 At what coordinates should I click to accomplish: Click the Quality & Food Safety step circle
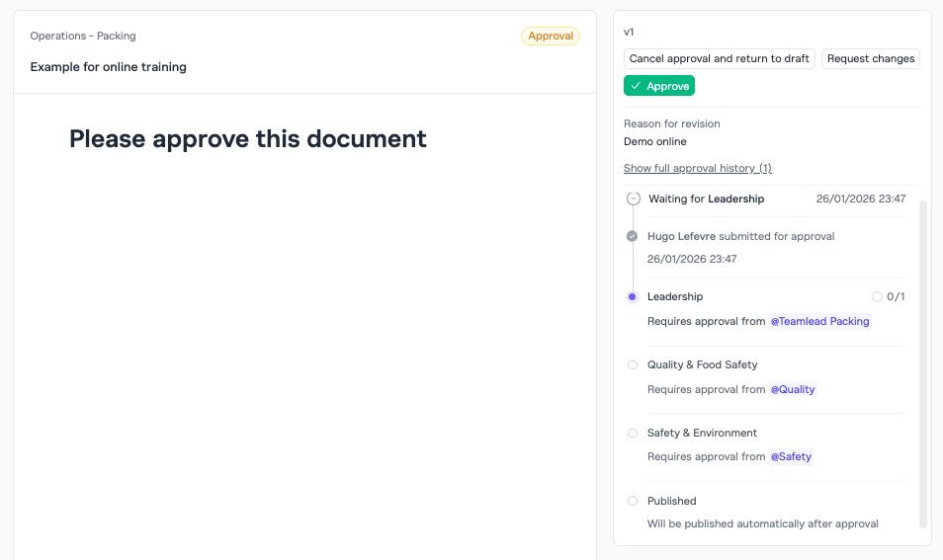click(x=633, y=364)
